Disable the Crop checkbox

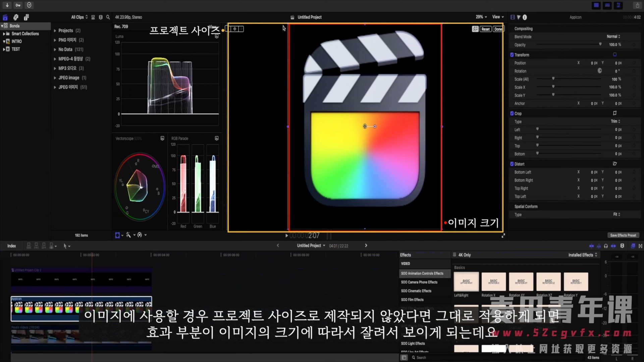(x=512, y=113)
